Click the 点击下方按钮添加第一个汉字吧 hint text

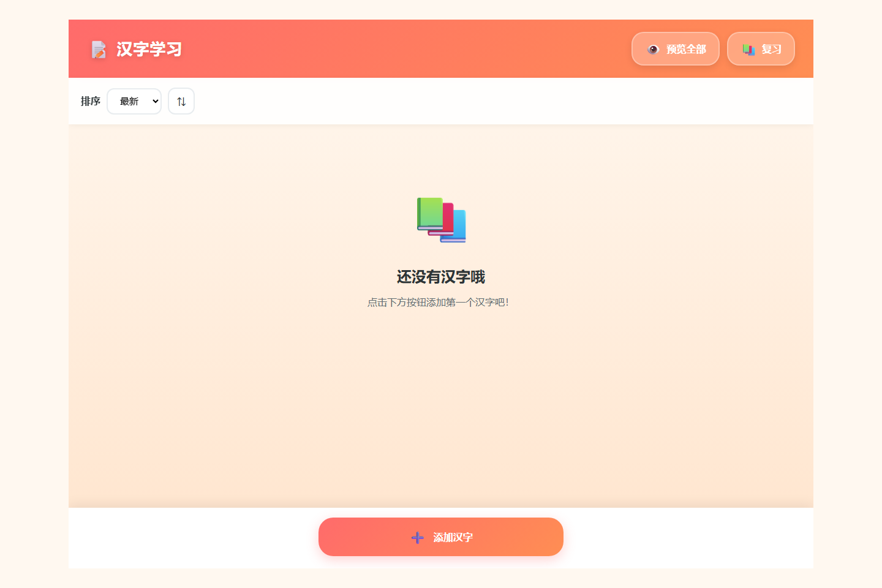point(438,302)
